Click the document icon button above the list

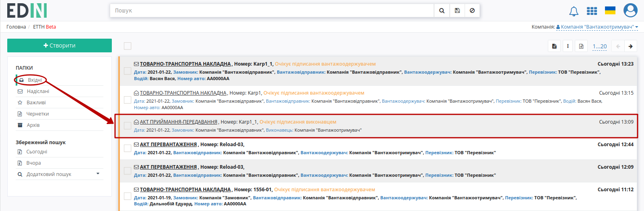554,46
